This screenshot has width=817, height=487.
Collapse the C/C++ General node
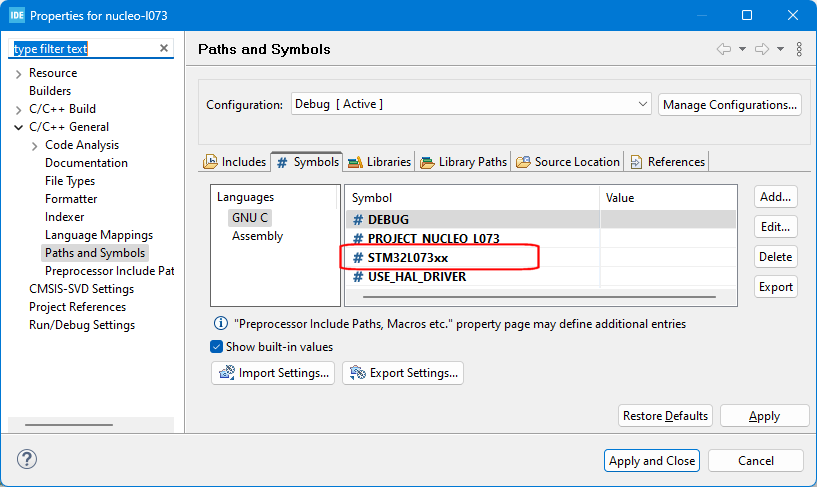click(x=19, y=127)
